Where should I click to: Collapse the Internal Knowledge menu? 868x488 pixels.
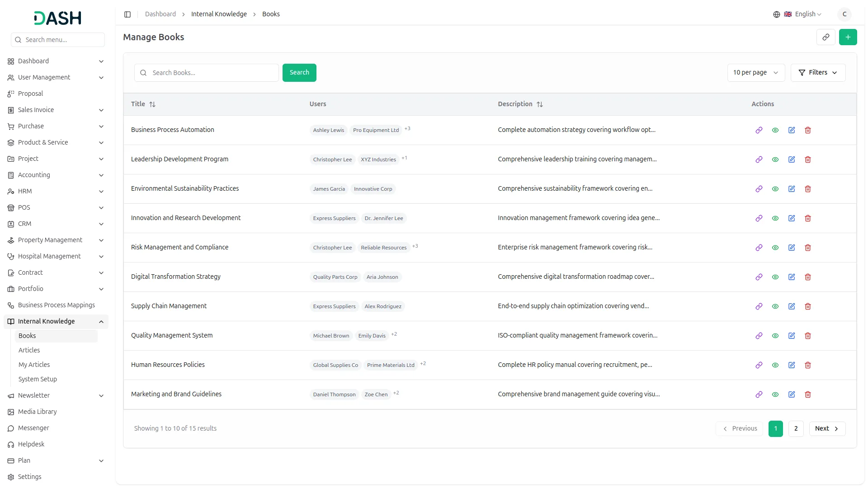(x=101, y=322)
